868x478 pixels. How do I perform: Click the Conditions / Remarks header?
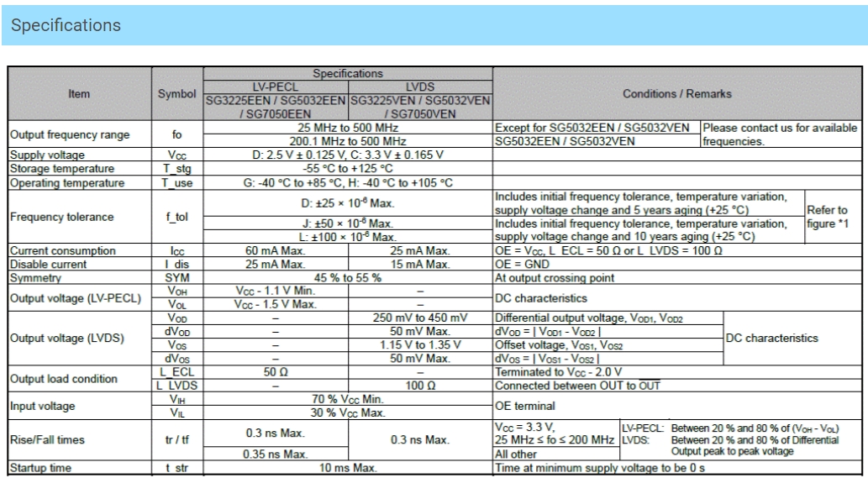click(x=676, y=93)
